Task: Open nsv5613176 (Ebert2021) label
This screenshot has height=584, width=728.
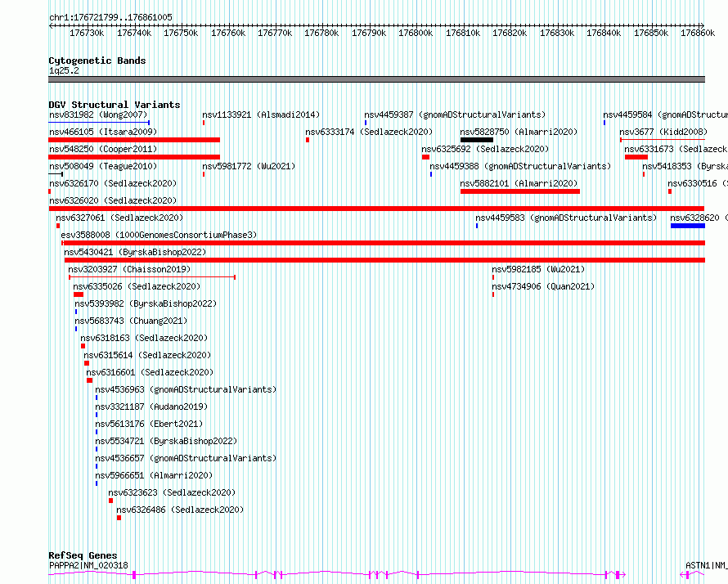Action: point(149,424)
